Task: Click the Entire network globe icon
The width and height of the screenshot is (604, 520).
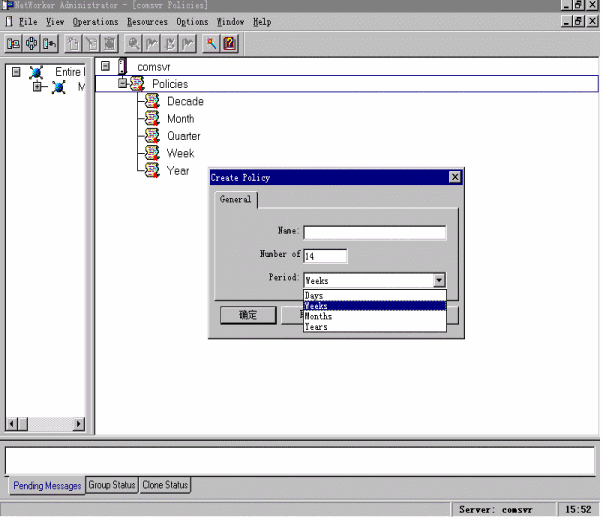Action: click(x=37, y=72)
